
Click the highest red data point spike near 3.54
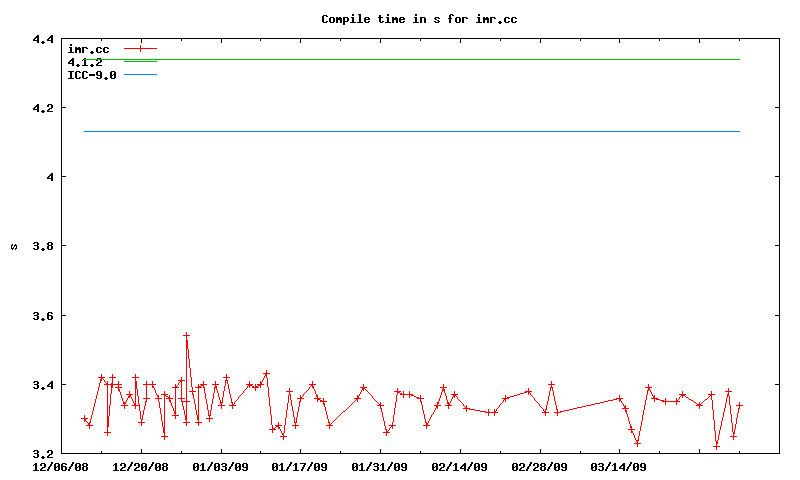186,335
